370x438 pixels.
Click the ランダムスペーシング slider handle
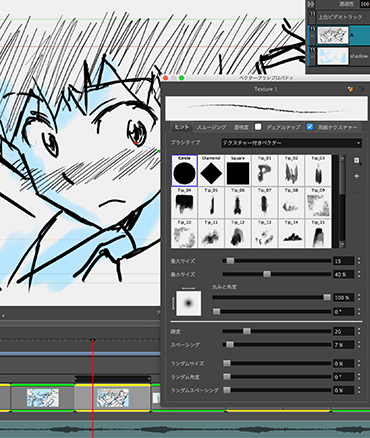227,390
